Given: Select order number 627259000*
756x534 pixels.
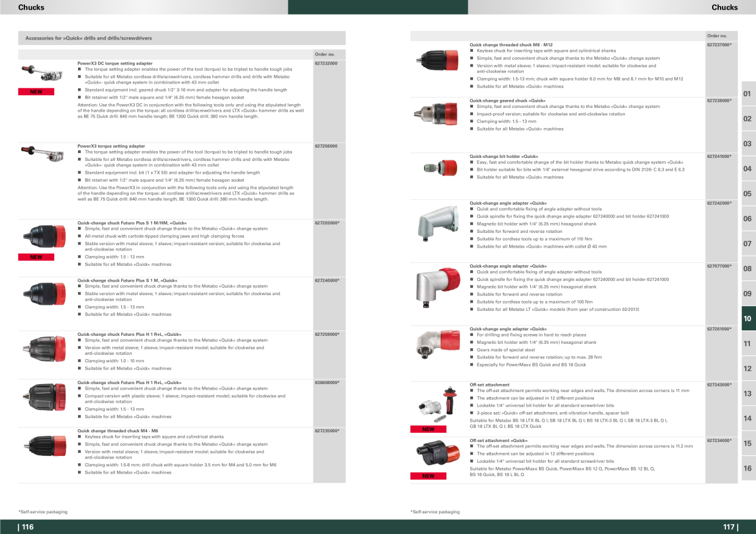Looking at the screenshot, I should point(327,334).
